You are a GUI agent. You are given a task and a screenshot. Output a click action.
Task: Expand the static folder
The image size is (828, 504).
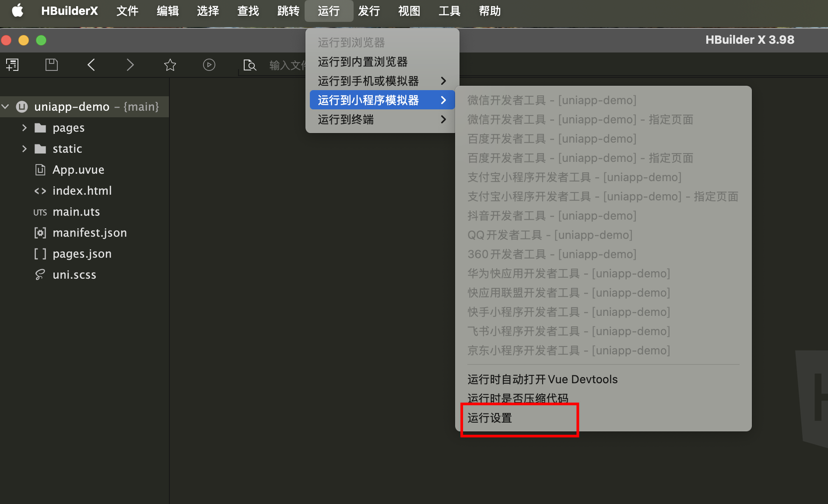tap(25, 149)
